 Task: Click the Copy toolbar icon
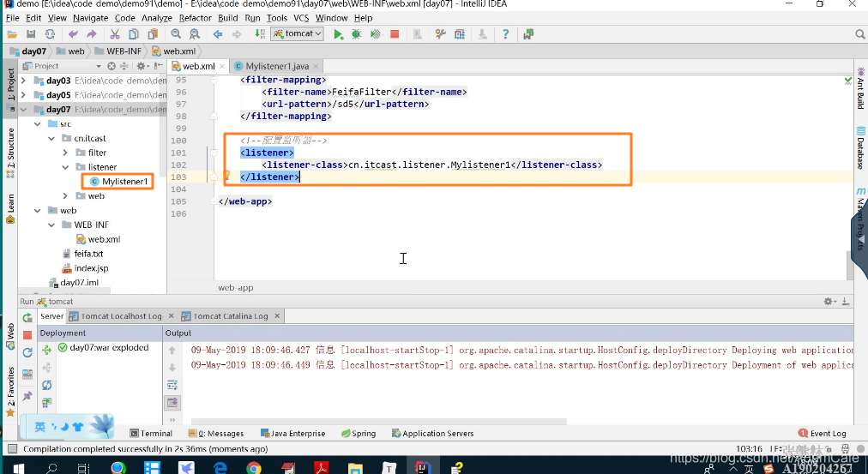coord(134,34)
